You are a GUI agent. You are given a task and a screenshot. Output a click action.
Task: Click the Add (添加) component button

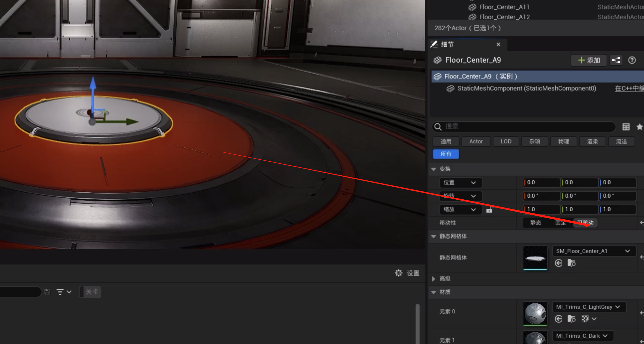click(x=589, y=60)
